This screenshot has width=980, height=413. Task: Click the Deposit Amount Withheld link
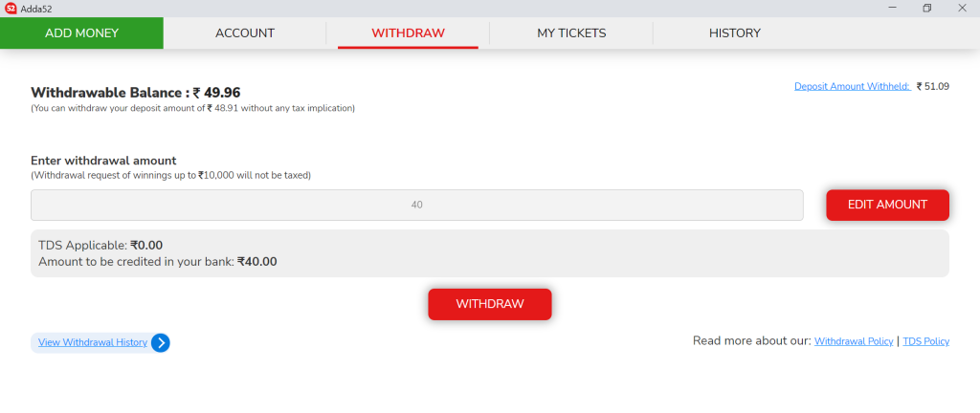click(853, 87)
